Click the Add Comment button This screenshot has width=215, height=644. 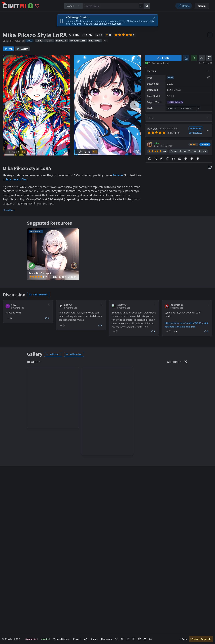point(38,295)
